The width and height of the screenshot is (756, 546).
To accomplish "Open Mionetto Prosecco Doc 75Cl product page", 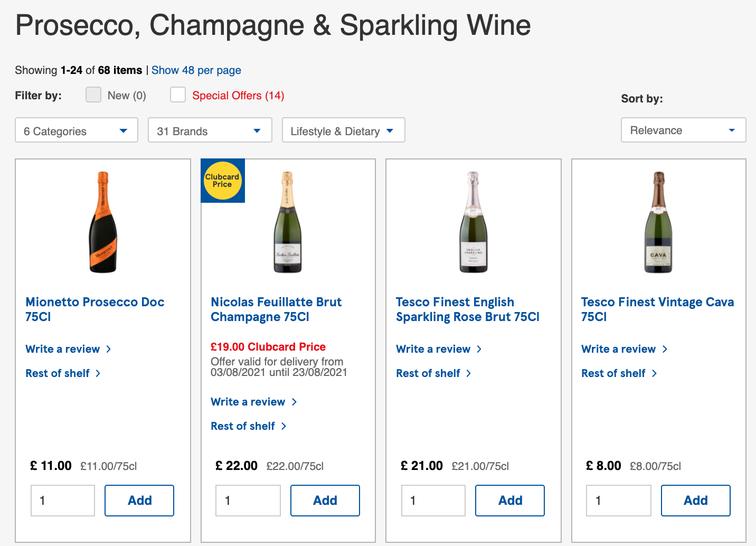I will click(95, 309).
